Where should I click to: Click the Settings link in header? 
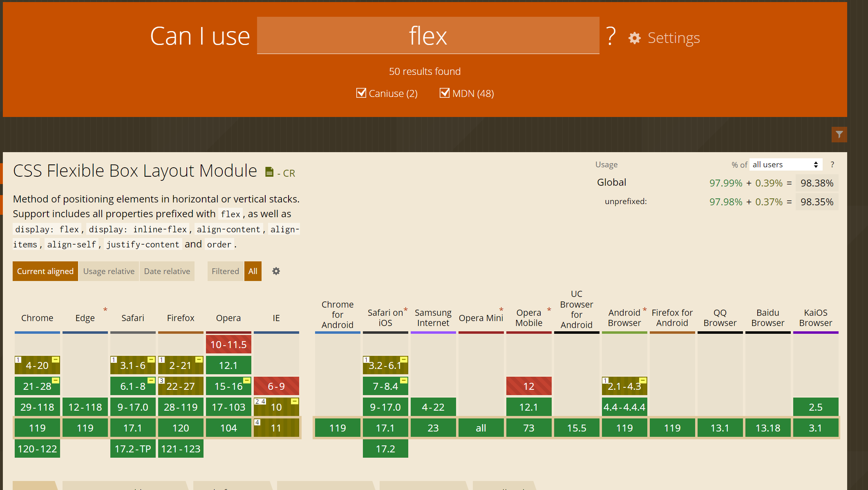673,38
